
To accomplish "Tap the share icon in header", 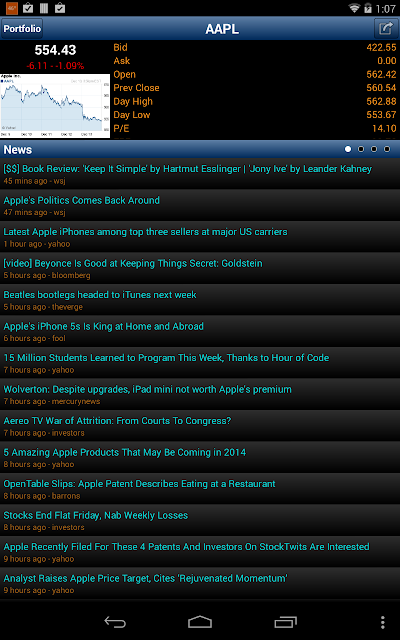I will pyautogui.click(x=385, y=29).
